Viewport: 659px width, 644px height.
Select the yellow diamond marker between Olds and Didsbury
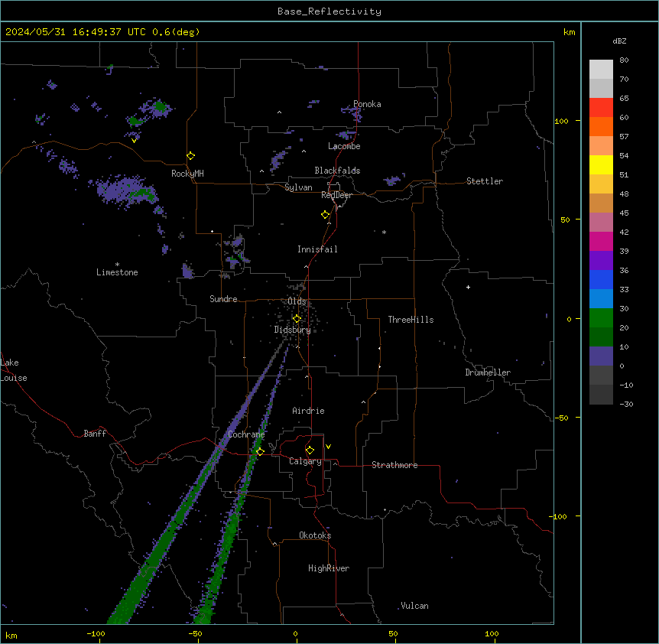pyautogui.click(x=297, y=319)
